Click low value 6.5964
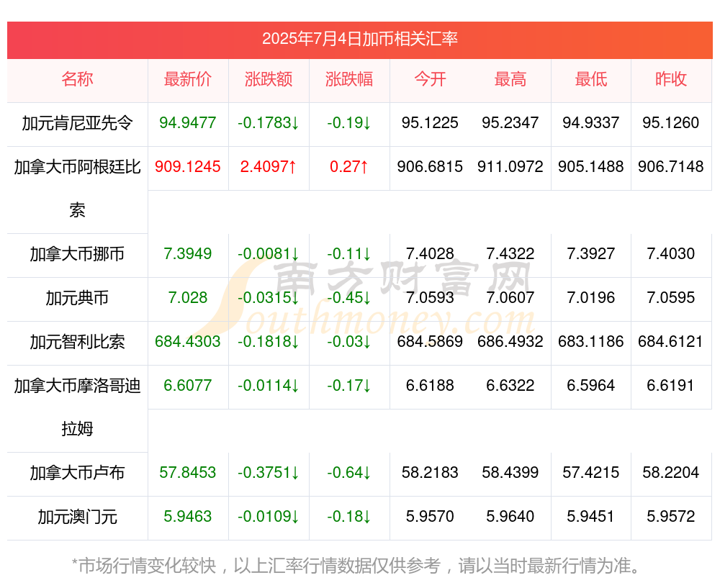Image resolution: width=720 pixels, height=588 pixels. pyautogui.click(x=591, y=385)
